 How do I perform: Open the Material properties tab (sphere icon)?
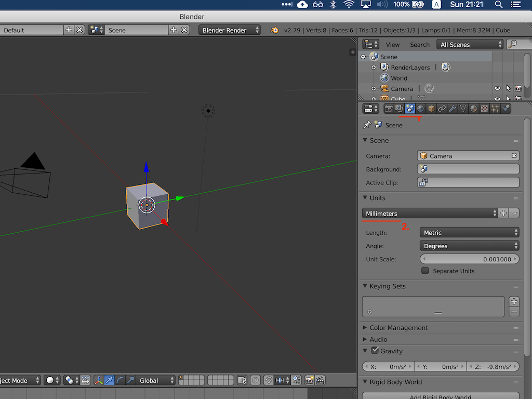point(474,109)
